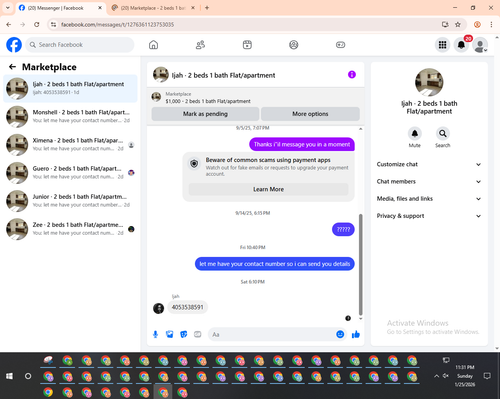
Task: Click the 'Thanks i'll message you' bubble
Action: pyautogui.click(x=302, y=144)
